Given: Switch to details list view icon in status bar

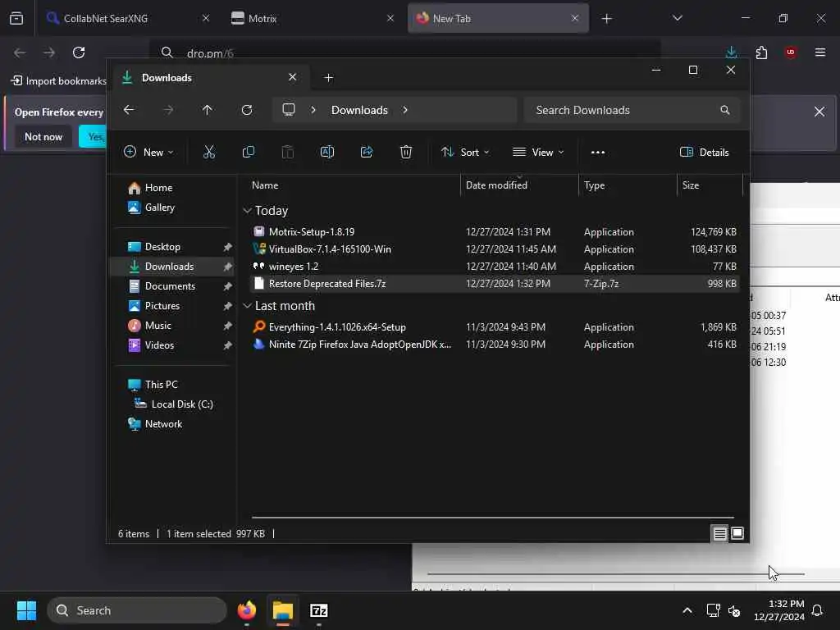Looking at the screenshot, I should (719, 533).
